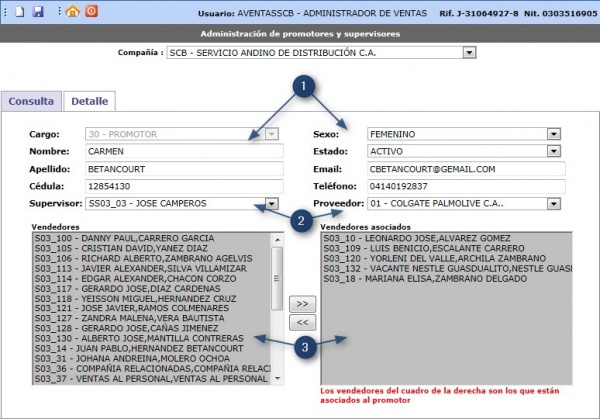Click the Teléfono input field
This screenshot has width=600, height=419.
[466, 186]
